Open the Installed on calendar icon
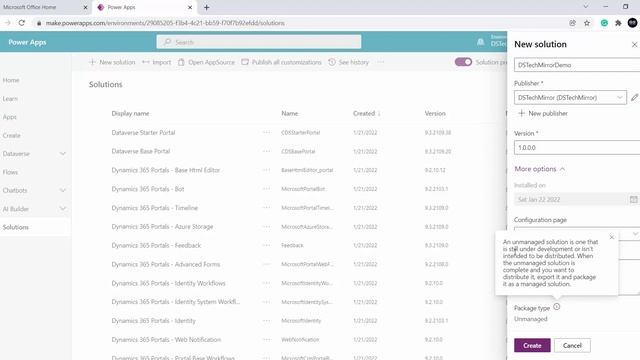The height and width of the screenshot is (360, 640). pos(633,199)
